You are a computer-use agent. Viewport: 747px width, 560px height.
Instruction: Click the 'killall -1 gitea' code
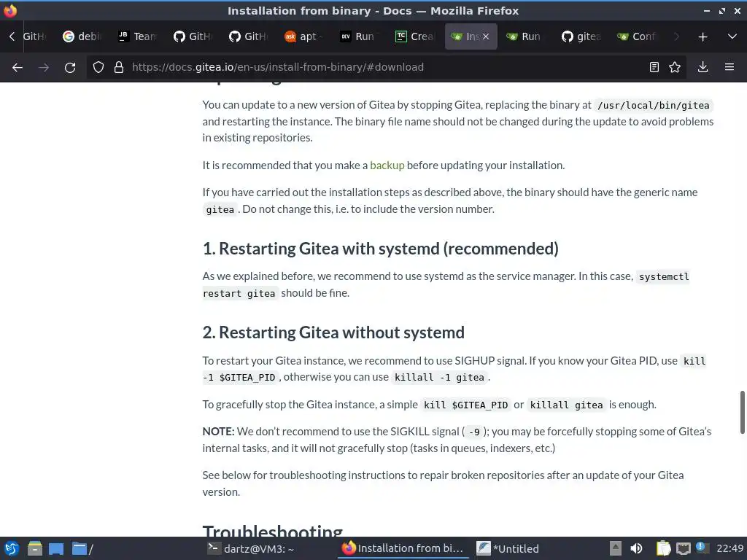(x=438, y=378)
